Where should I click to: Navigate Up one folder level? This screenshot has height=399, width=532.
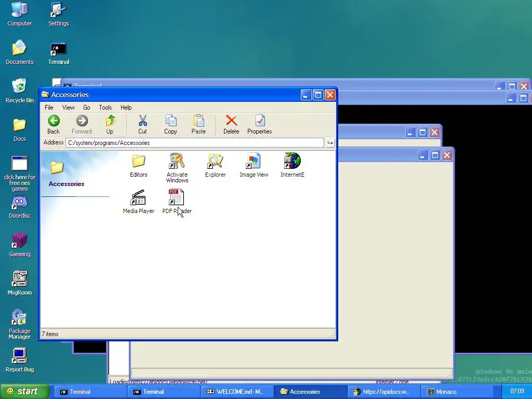coord(110,125)
